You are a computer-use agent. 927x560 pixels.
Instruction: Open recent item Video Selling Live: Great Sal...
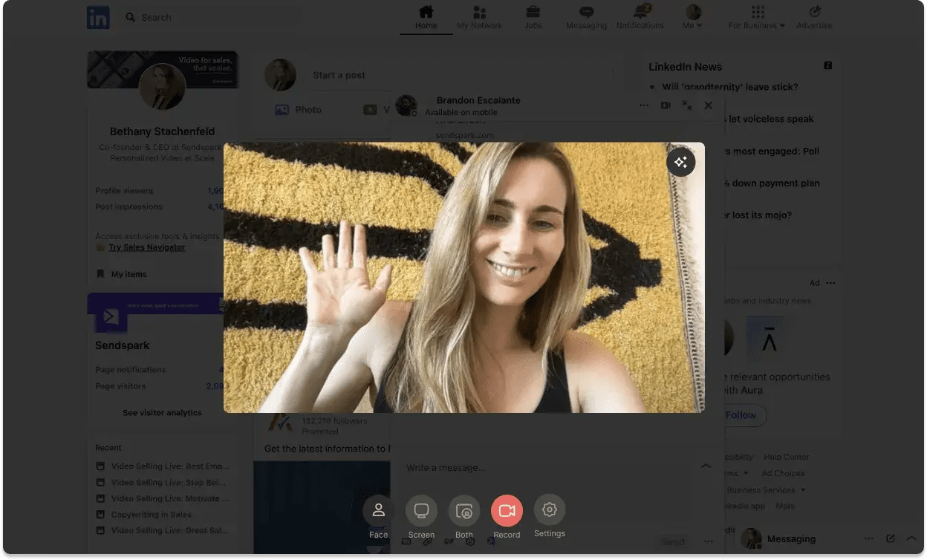[170, 531]
